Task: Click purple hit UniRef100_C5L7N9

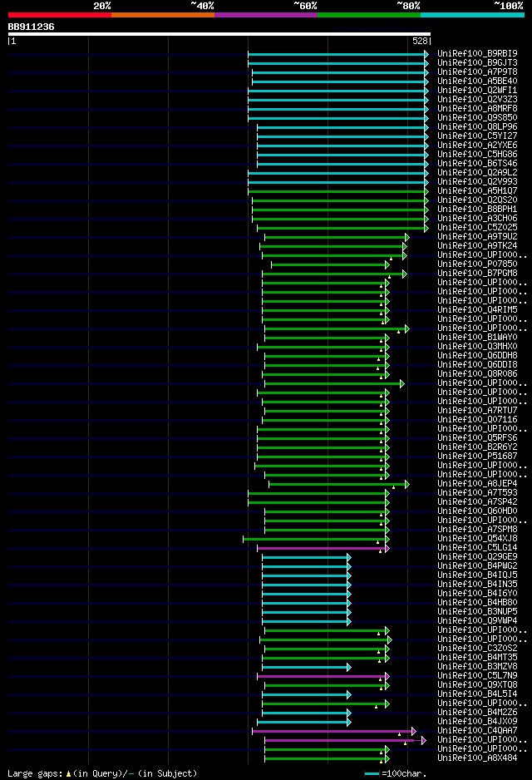Action: 477,675
